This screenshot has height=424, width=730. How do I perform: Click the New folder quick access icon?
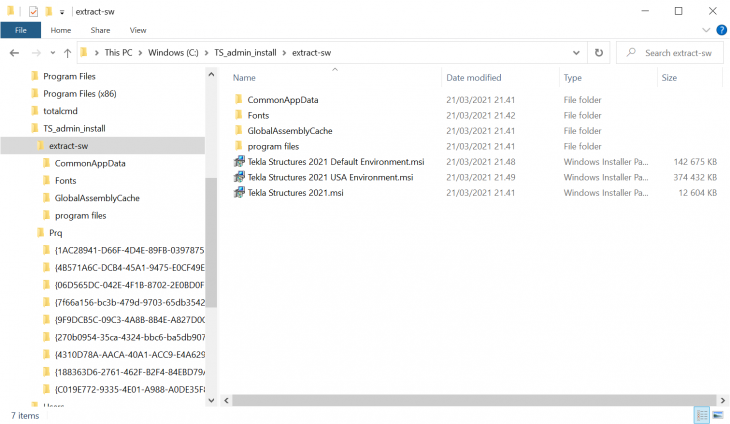(x=48, y=11)
